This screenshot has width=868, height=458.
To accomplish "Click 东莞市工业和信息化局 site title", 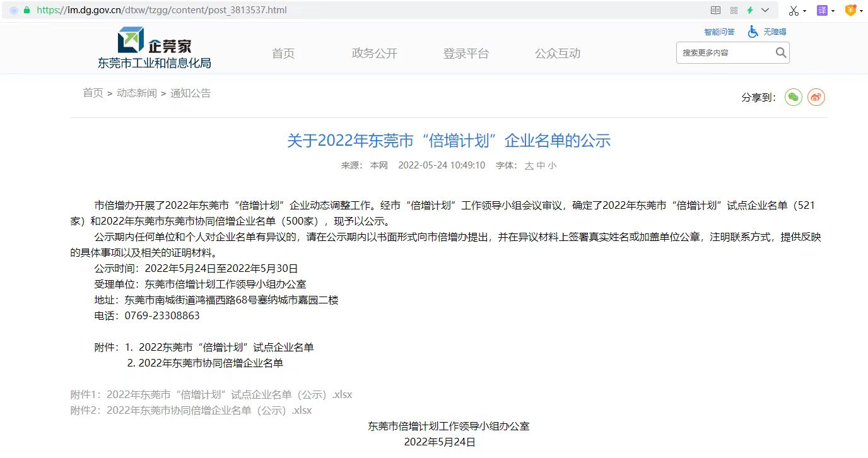I will (154, 63).
